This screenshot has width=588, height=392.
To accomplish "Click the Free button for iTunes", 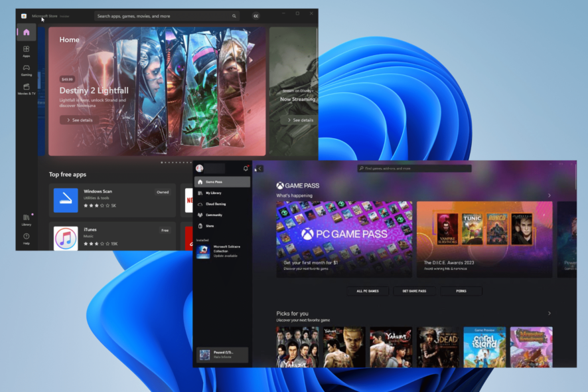I will [165, 230].
